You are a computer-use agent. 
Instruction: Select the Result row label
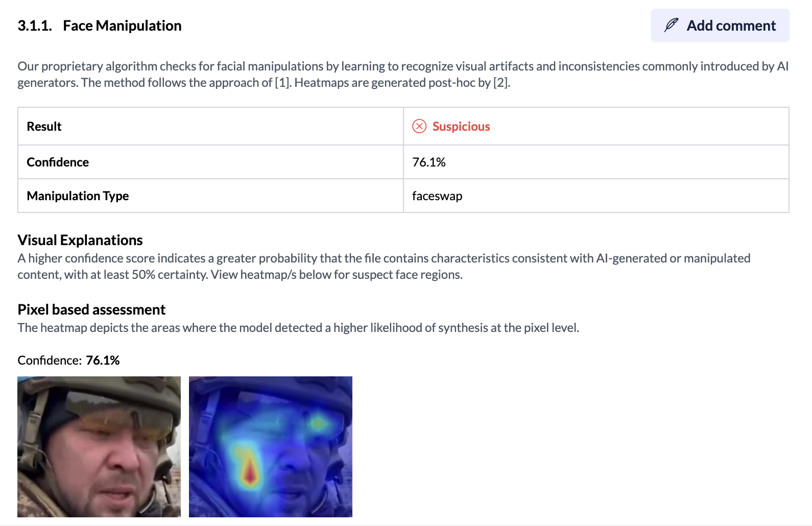(x=44, y=127)
